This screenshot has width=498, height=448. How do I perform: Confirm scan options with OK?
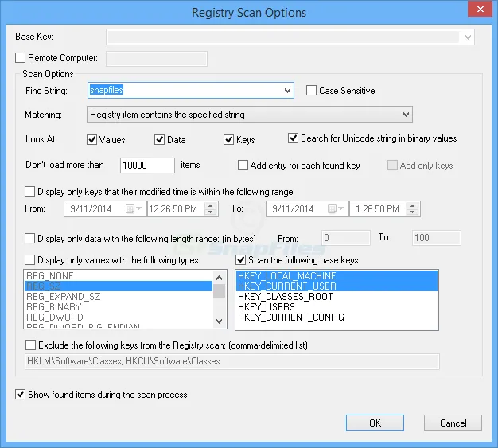(375, 423)
